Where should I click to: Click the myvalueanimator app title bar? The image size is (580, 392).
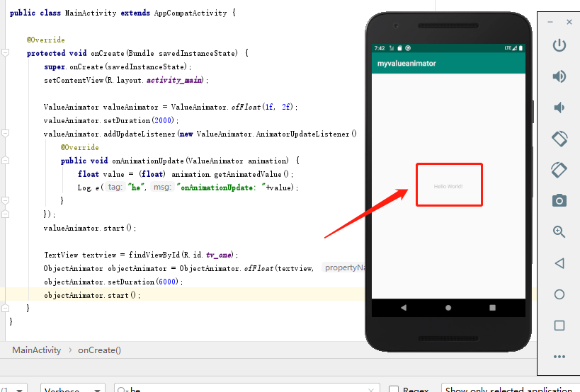pyautogui.click(x=448, y=63)
